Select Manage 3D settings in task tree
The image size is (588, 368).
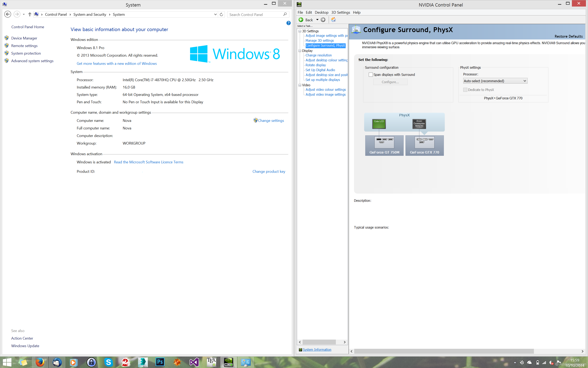[x=320, y=40]
